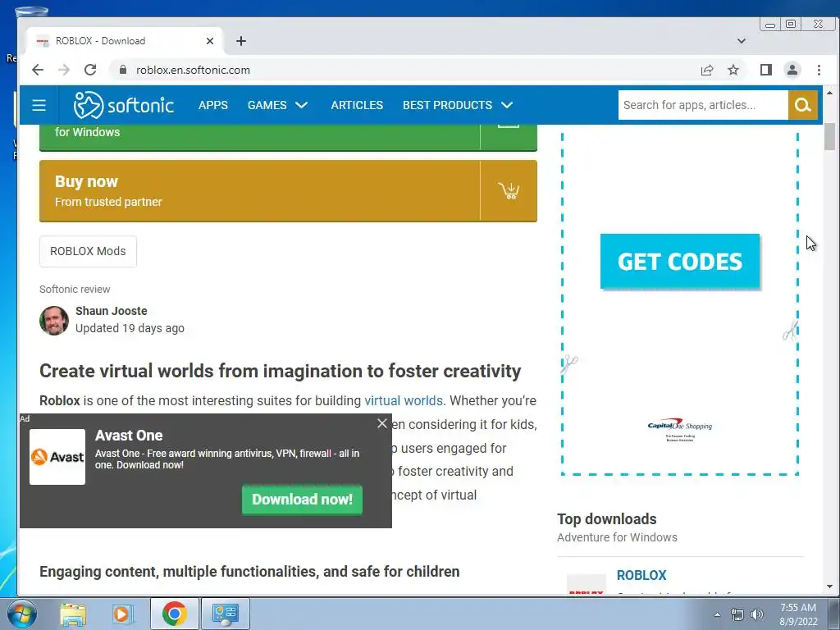Click the GET CODES button
This screenshot has width=840, height=630.
click(x=680, y=262)
